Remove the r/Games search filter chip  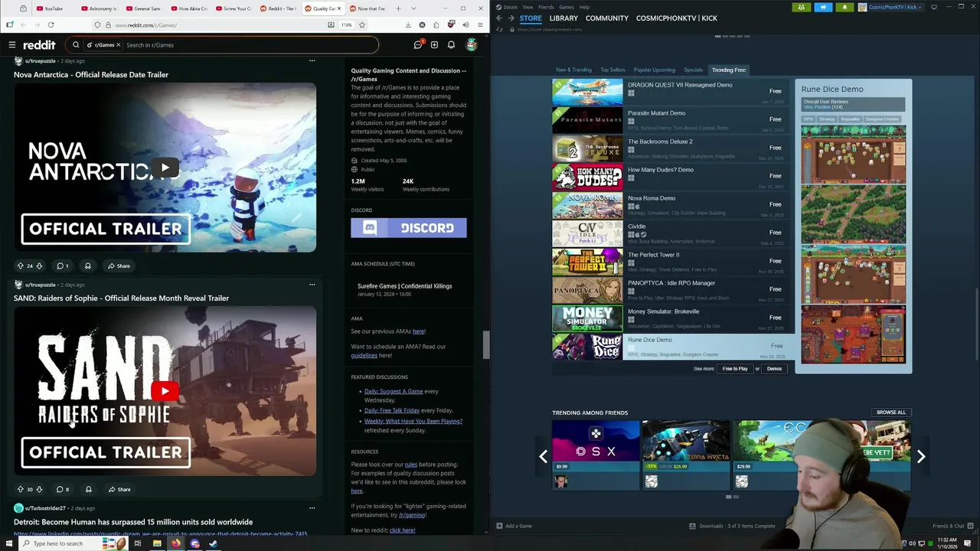[118, 45]
